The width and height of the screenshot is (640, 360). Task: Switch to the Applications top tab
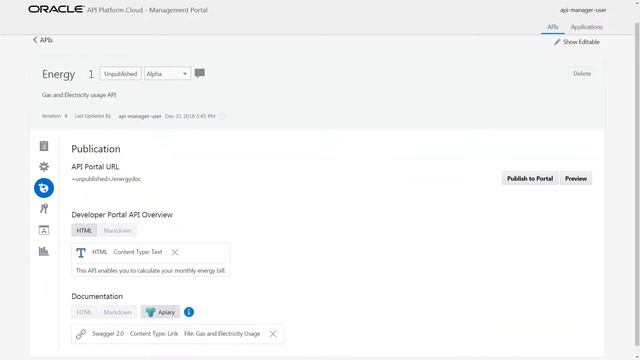(x=587, y=27)
